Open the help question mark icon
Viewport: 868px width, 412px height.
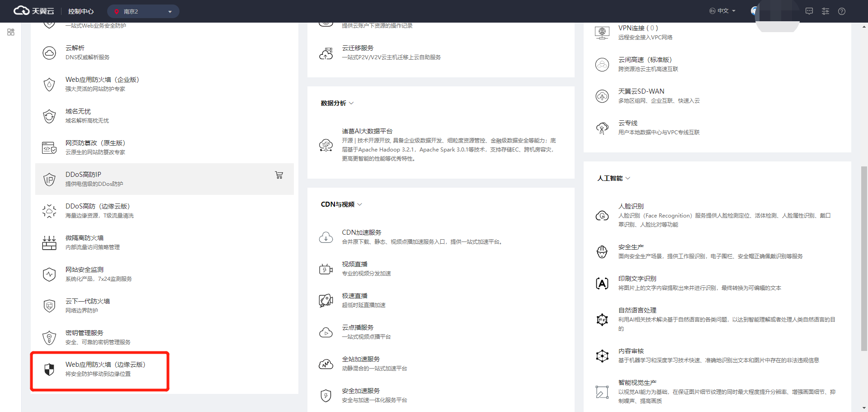point(841,11)
